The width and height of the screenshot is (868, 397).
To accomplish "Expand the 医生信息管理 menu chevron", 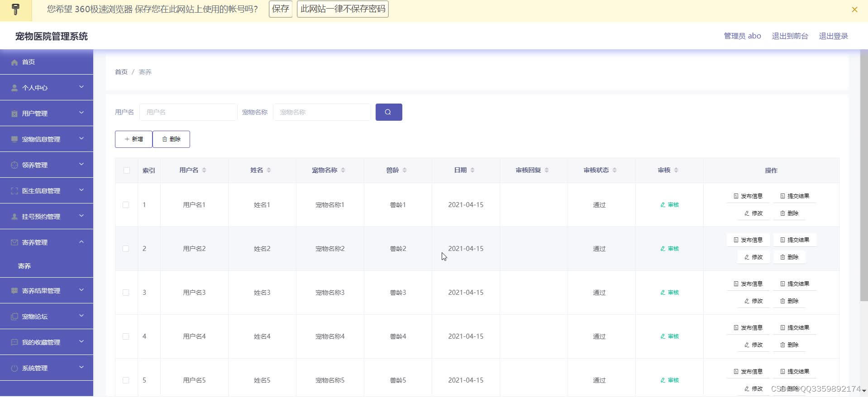I will pos(81,190).
